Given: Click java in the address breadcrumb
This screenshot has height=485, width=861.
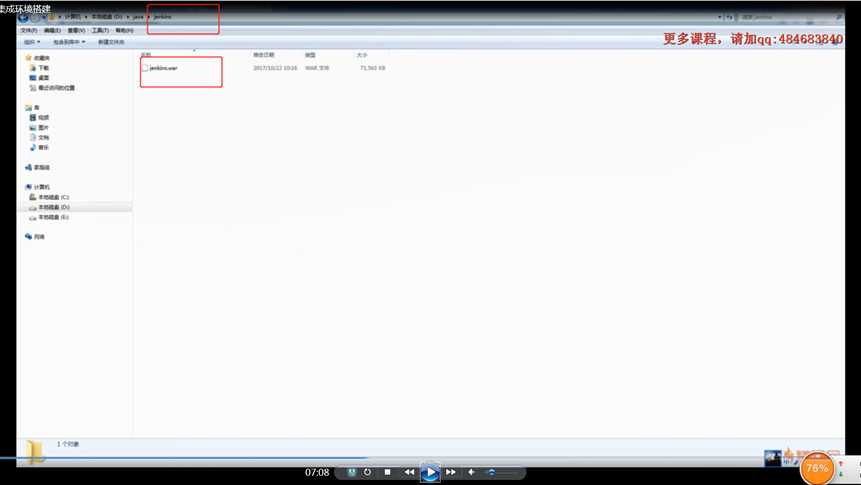Looking at the screenshot, I should point(138,17).
